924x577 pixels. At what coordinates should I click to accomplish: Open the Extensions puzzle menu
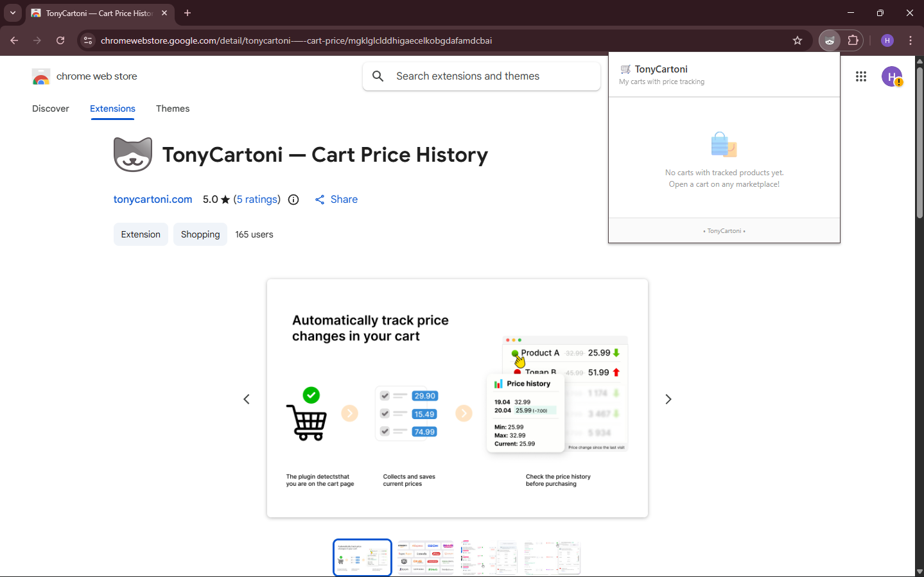[x=853, y=40]
